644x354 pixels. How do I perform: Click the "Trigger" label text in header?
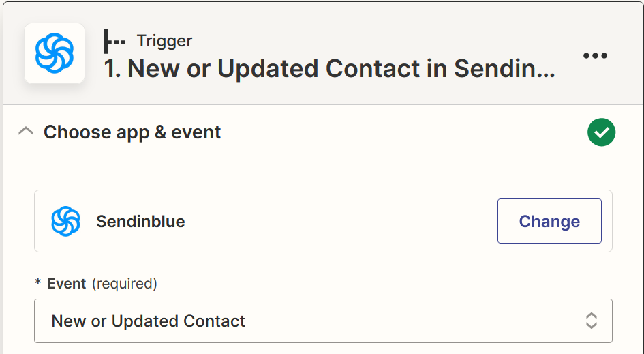(164, 41)
